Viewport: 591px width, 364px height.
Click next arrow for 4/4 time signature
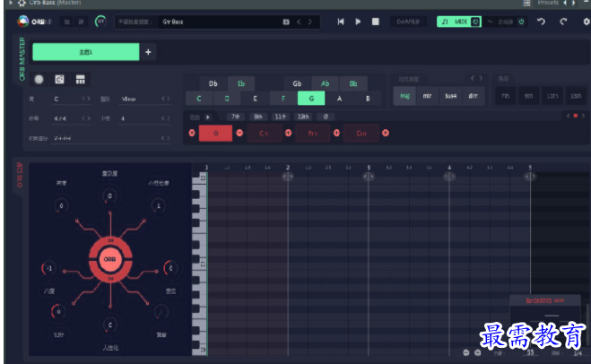tap(89, 118)
